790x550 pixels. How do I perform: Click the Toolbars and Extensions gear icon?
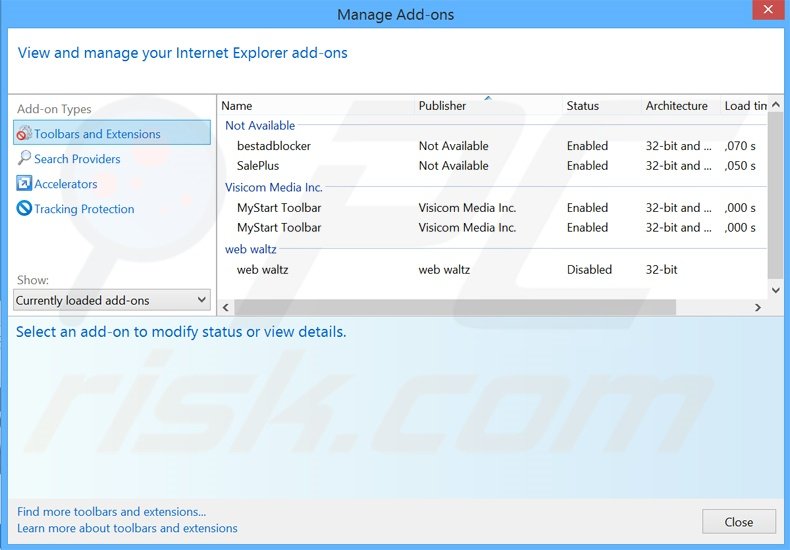[x=24, y=133]
